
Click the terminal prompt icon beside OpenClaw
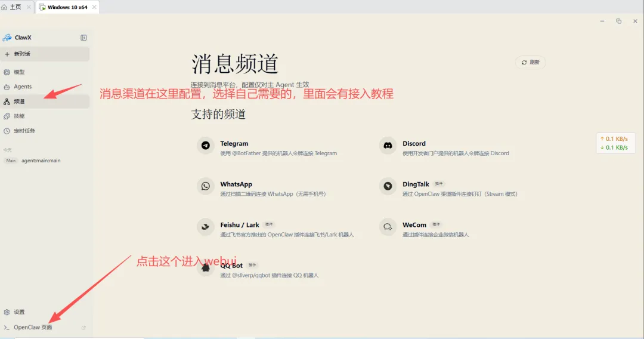pos(7,328)
